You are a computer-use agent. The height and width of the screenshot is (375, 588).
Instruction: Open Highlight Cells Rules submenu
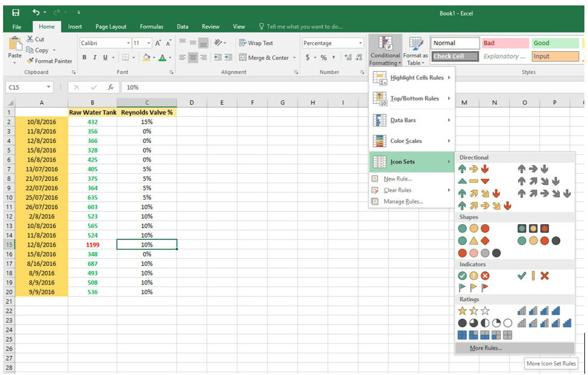(x=412, y=78)
